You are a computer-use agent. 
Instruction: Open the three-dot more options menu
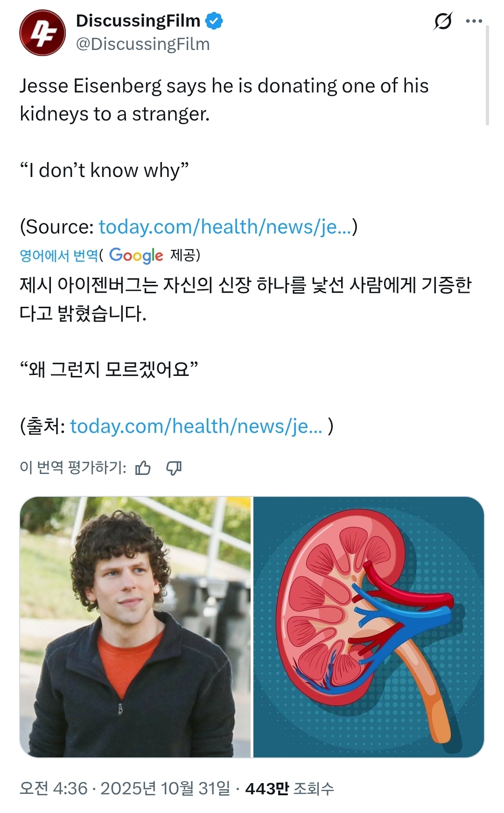coord(474,21)
